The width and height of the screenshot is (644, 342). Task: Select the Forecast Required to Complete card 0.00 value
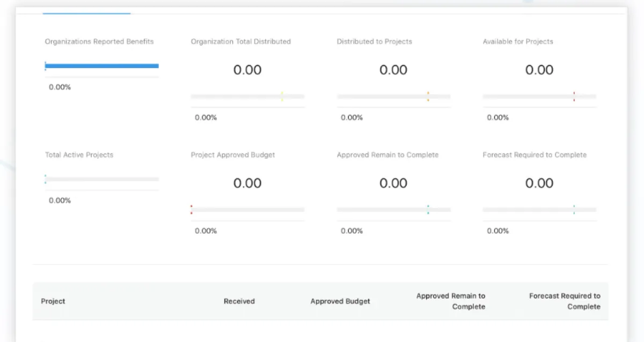(539, 183)
